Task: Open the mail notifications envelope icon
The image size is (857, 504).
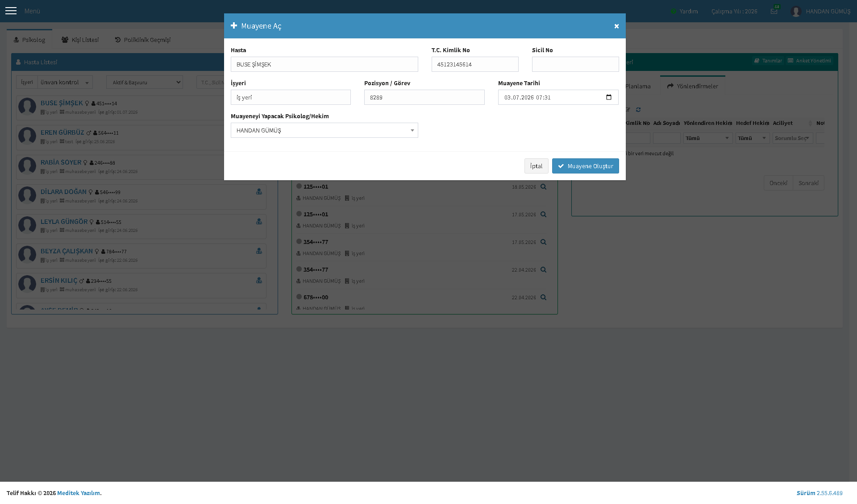Action: click(x=774, y=12)
